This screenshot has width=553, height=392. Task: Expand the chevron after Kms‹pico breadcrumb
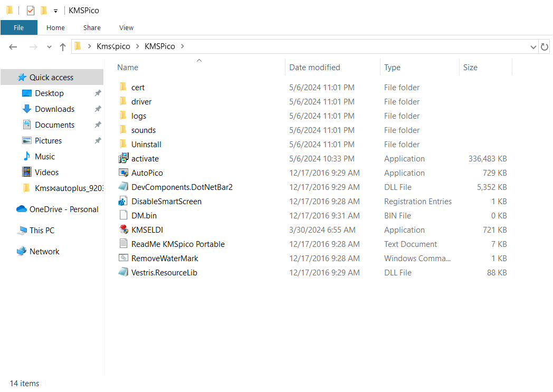coord(137,46)
